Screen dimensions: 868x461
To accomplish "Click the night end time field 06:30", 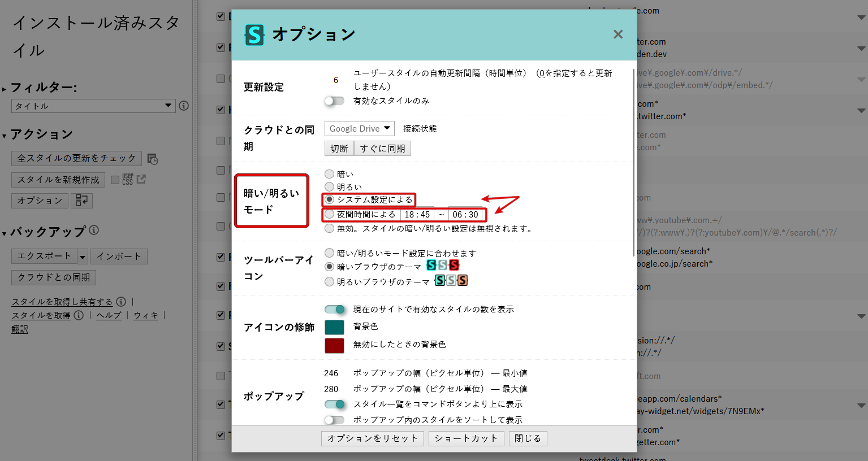I will coord(465,215).
